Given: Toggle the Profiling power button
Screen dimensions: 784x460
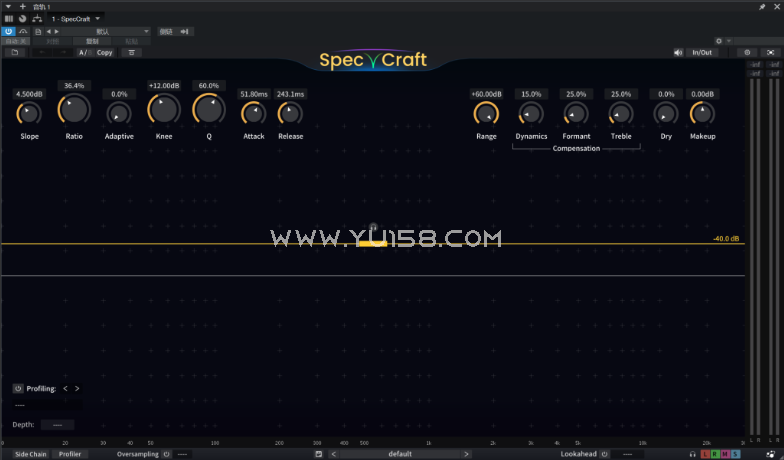Looking at the screenshot, I should pos(18,388).
